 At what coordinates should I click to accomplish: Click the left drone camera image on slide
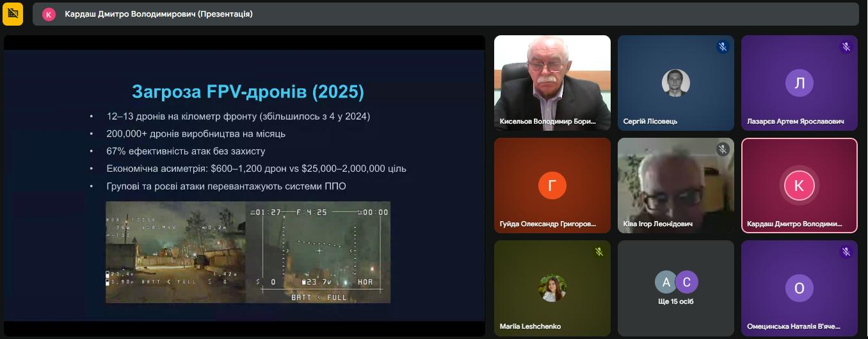(175, 252)
